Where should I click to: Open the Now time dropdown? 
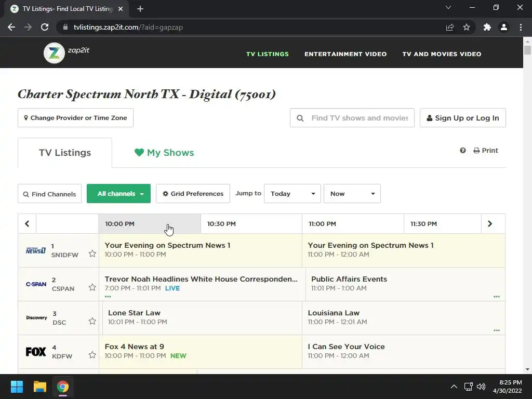[352, 193]
